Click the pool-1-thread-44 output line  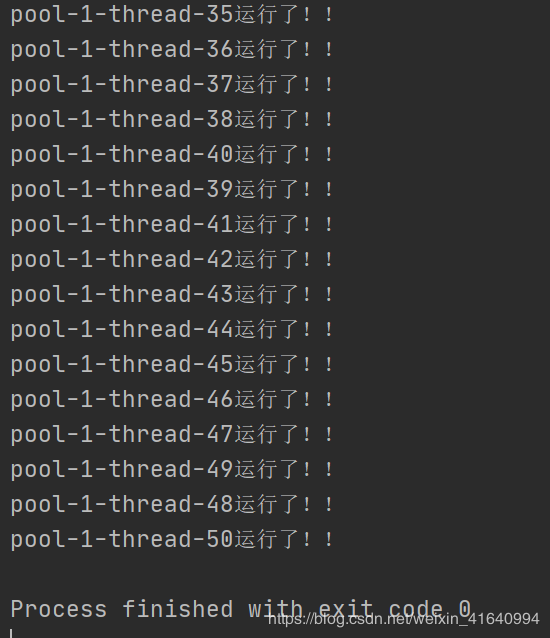(172, 330)
